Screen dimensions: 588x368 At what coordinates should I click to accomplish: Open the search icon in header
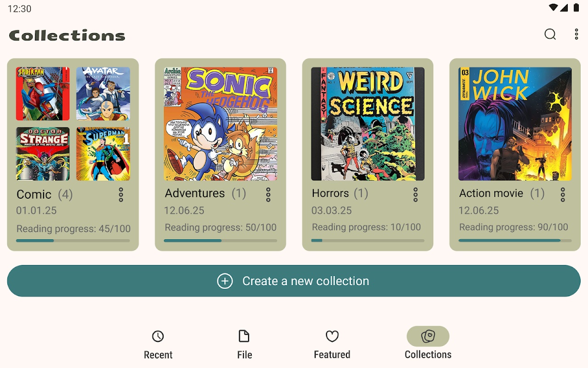coord(550,34)
